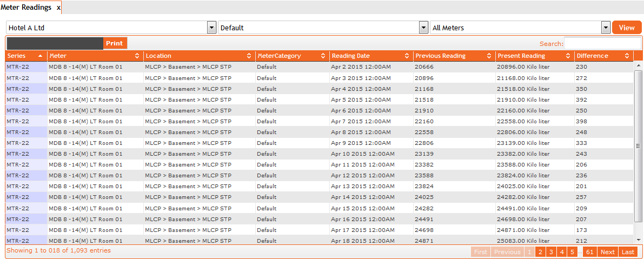644x259 pixels.
Task: Sort readings using the Reading Date arrows
Action: 407,56
